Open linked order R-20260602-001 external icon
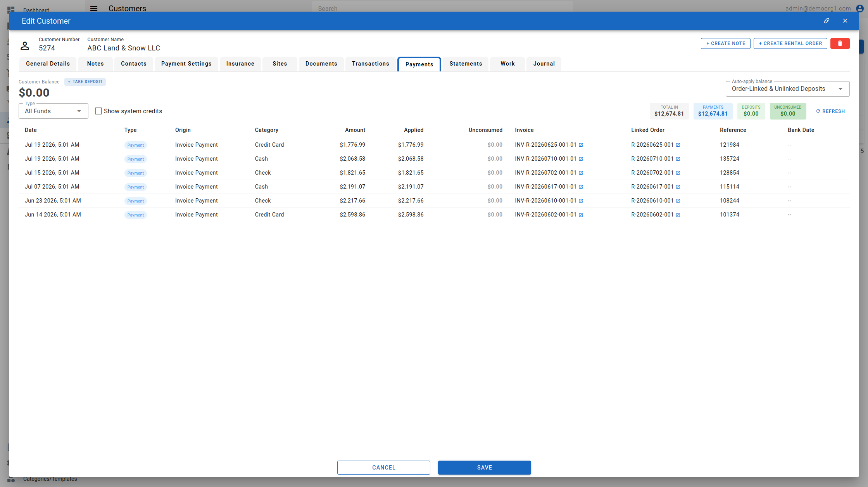868x487 pixels. 678,215
